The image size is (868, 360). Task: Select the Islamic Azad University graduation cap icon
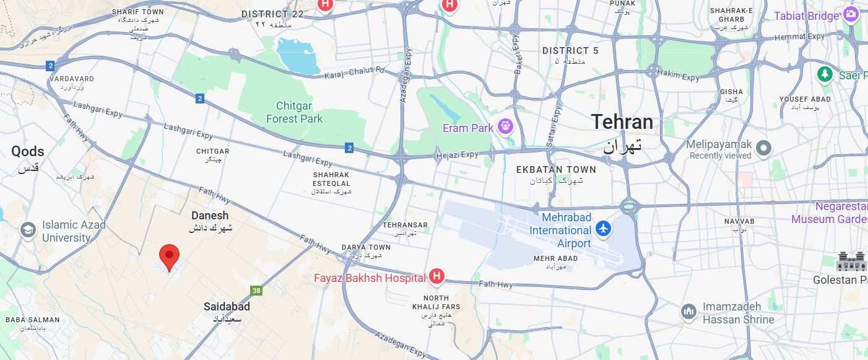pos(27,230)
